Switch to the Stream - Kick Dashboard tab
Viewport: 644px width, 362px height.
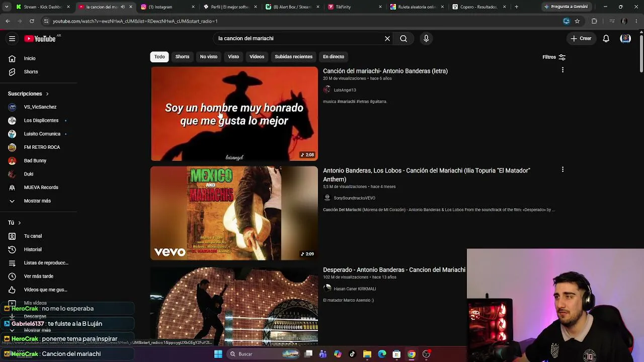point(42,7)
